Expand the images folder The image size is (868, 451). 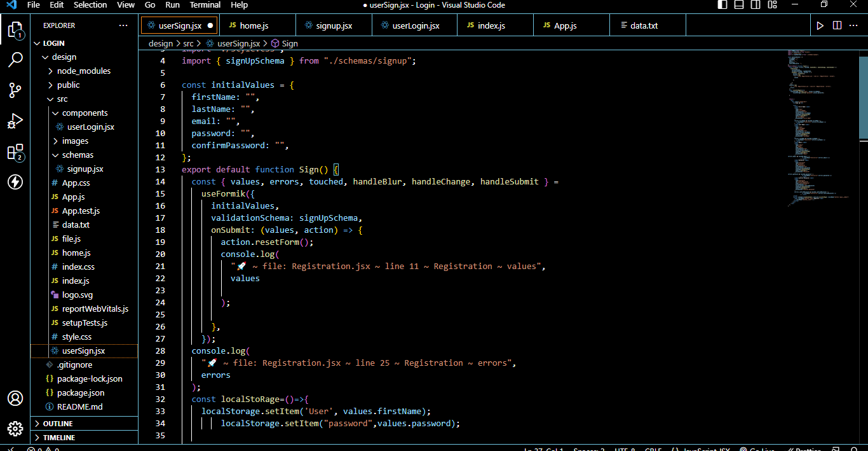click(x=55, y=141)
